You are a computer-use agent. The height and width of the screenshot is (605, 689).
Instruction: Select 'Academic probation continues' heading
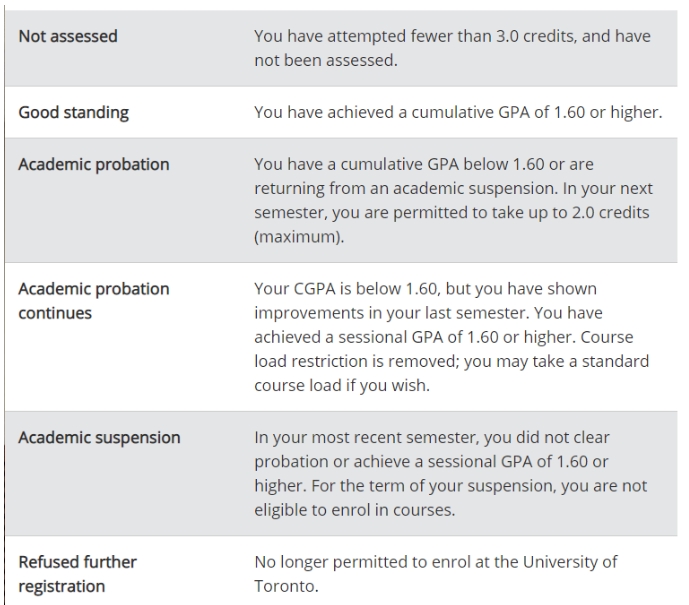coord(94,301)
